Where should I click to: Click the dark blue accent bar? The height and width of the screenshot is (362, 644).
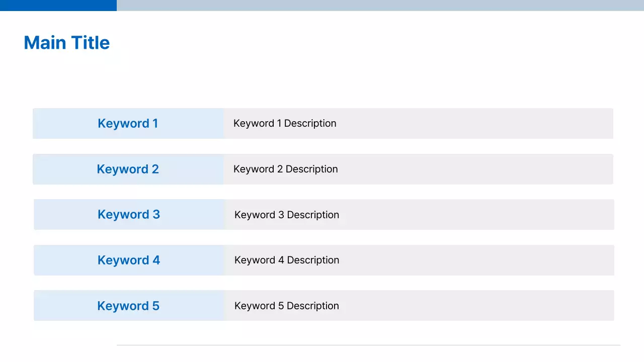pyautogui.click(x=58, y=5)
